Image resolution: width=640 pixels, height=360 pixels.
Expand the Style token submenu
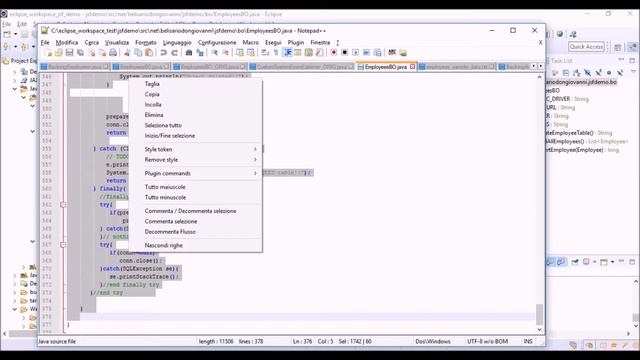(195, 149)
